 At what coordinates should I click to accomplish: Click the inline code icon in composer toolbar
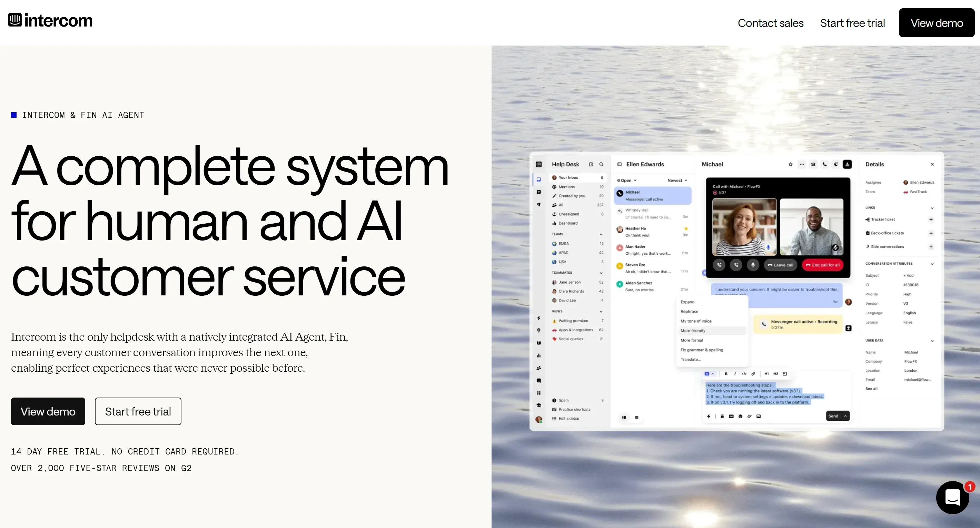click(x=744, y=374)
